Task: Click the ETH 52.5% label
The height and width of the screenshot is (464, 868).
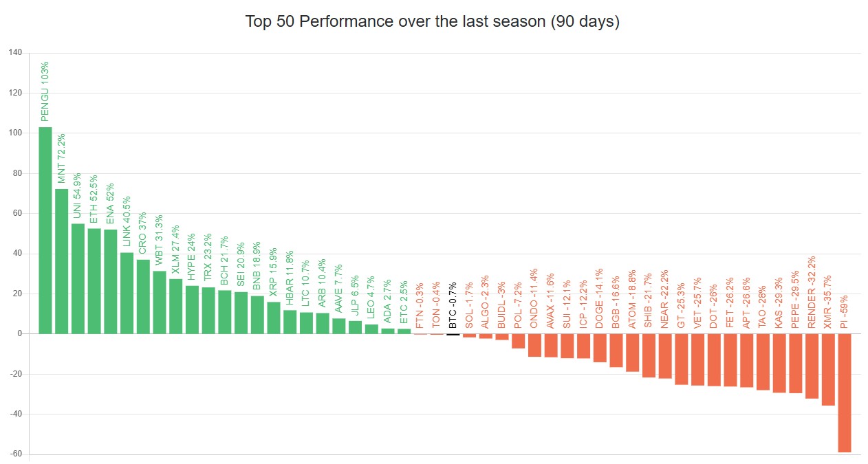Action: pos(94,197)
